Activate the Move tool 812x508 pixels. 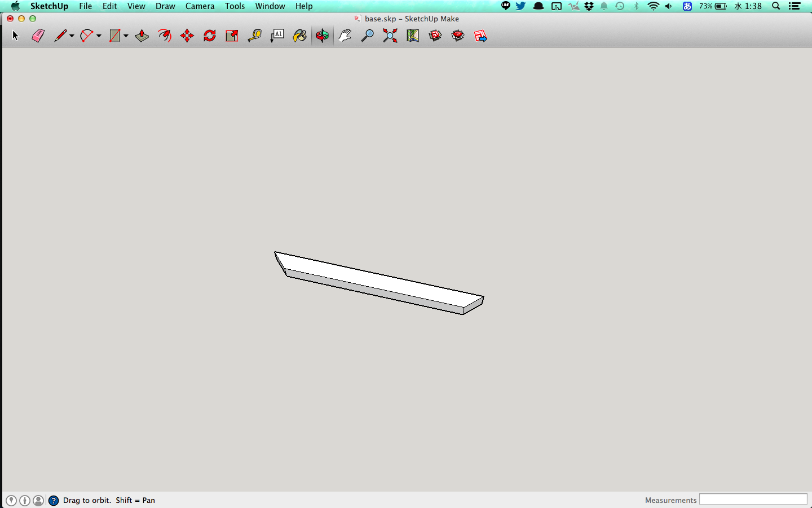click(x=187, y=36)
